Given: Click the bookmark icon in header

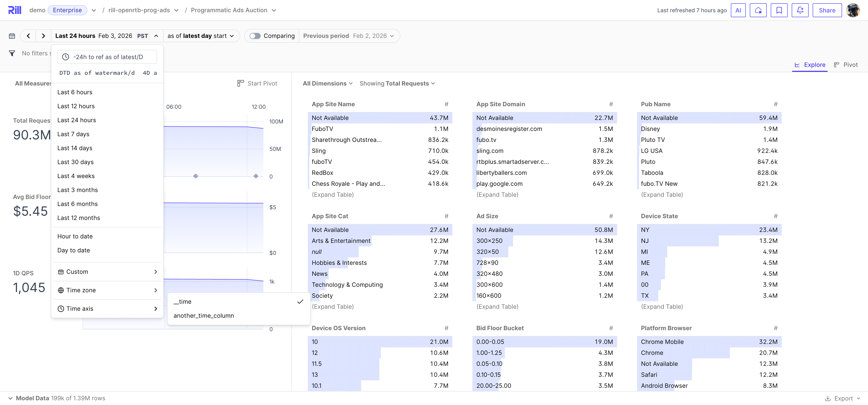Looking at the screenshot, I should click(x=779, y=10).
